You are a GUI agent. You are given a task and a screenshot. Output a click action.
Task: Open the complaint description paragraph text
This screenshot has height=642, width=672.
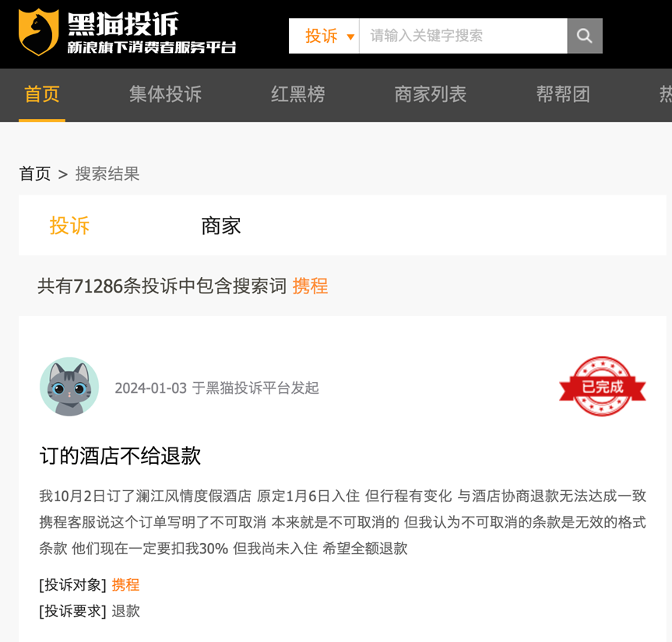tap(343, 522)
